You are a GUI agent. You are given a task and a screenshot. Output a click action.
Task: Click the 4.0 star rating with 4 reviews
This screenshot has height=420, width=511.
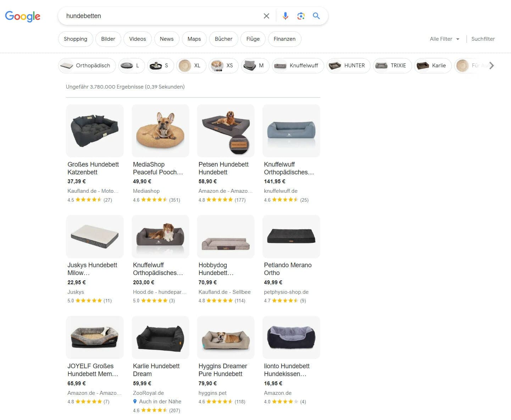click(x=285, y=402)
